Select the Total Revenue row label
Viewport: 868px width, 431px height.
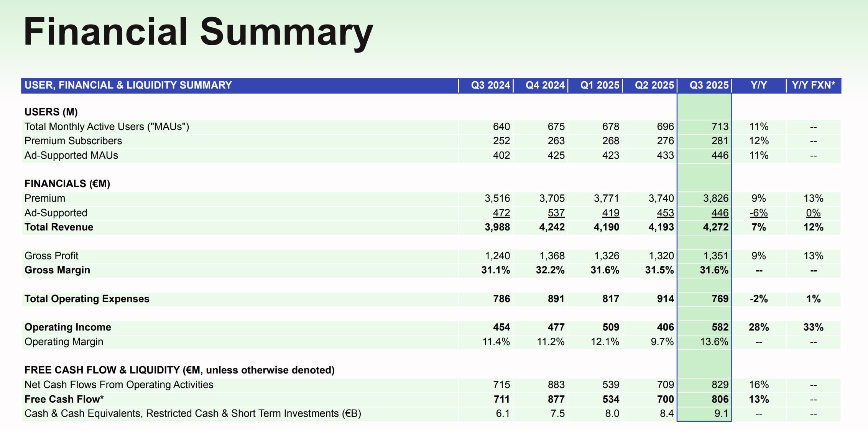(59, 227)
